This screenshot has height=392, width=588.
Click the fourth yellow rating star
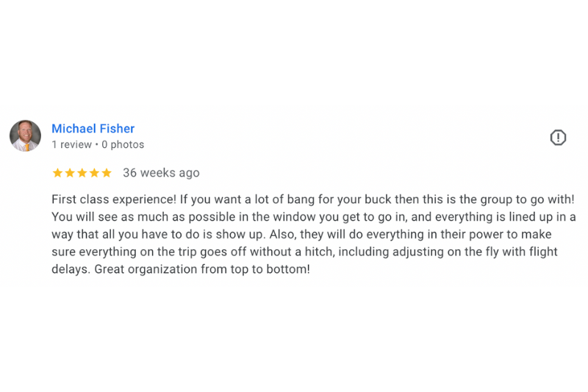pyautogui.click(x=94, y=174)
